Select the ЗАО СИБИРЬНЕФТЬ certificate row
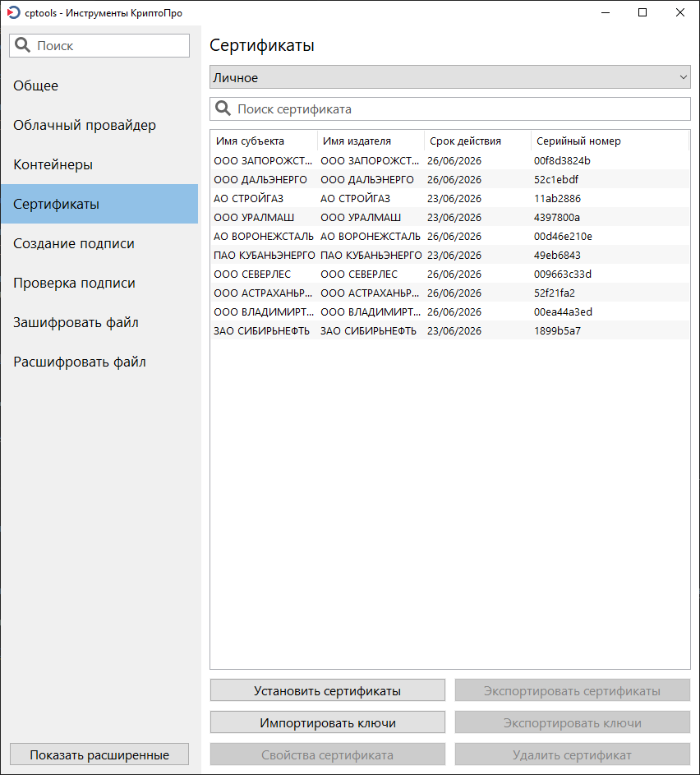Image resolution: width=700 pixels, height=775 pixels. pos(449,330)
